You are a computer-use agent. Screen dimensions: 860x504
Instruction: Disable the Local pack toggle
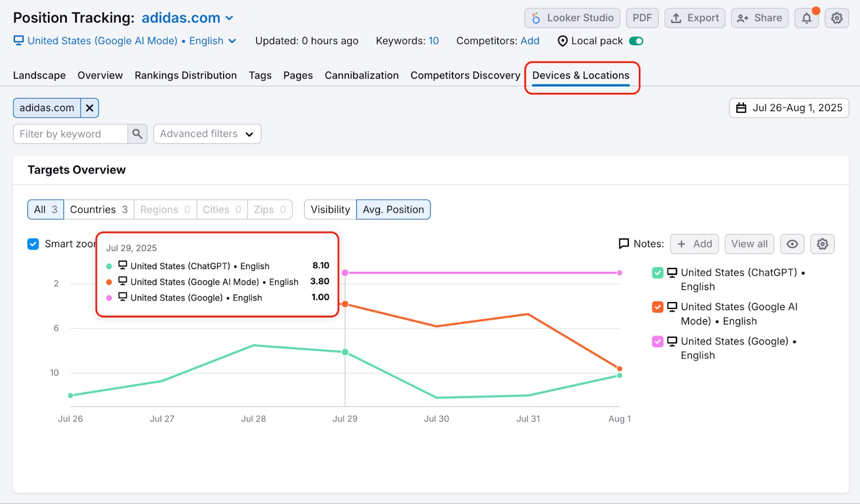click(636, 41)
